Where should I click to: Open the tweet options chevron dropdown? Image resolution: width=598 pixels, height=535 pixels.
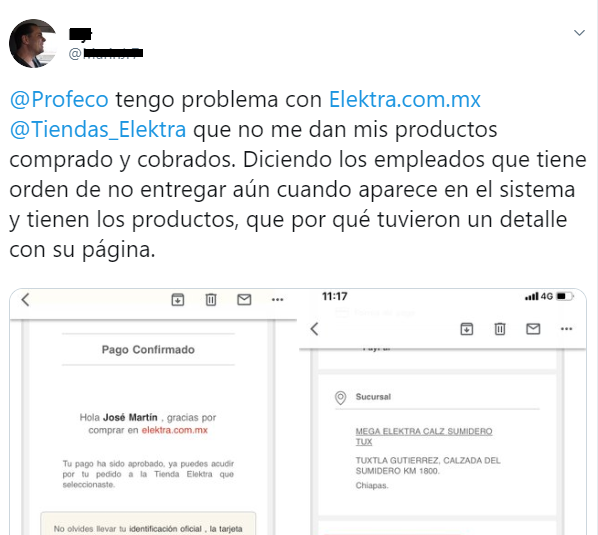pos(579,33)
